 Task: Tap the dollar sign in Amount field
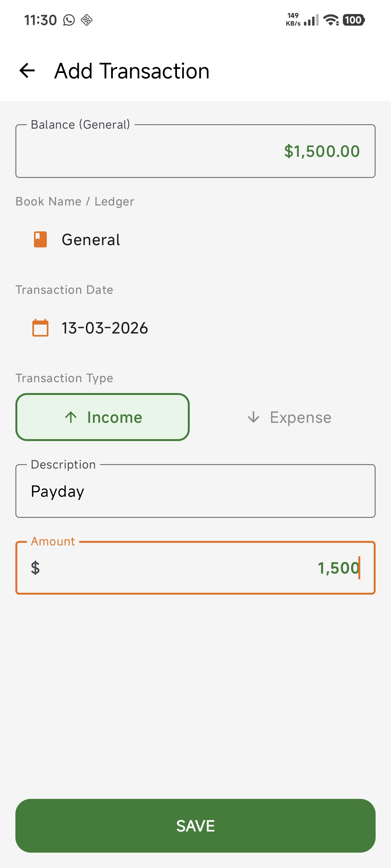tap(35, 568)
